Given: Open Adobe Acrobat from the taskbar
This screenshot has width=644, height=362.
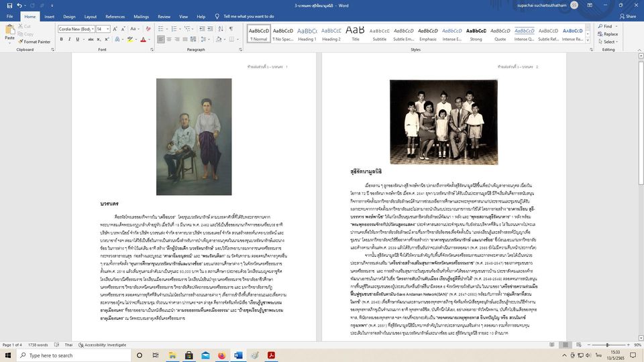Looking at the screenshot, I should pyautogui.click(x=271, y=355).
